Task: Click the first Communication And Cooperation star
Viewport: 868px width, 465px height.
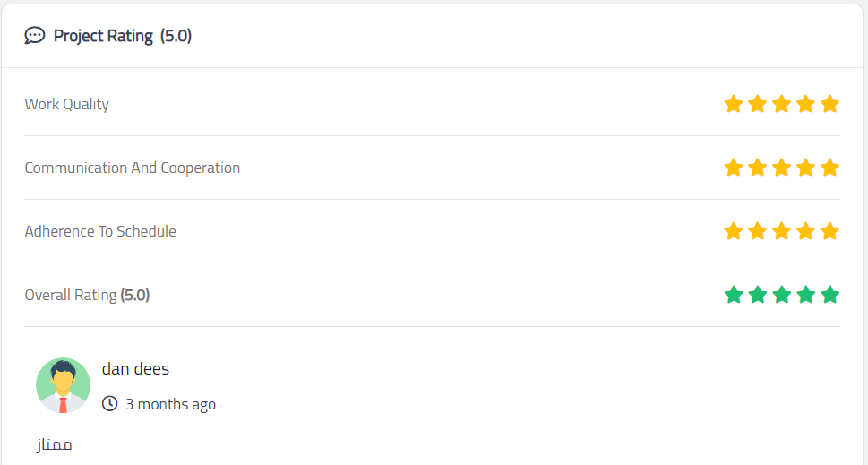Action: pos(733,168)
